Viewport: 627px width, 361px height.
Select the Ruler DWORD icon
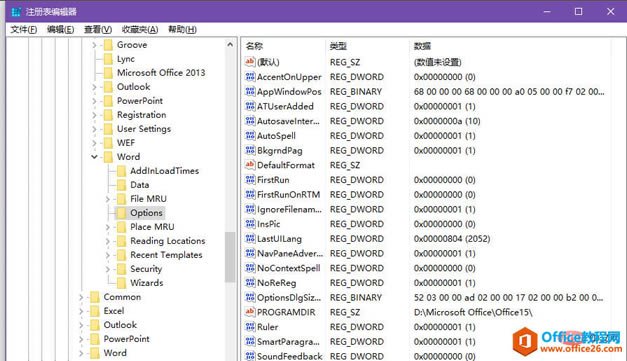(250, 327)
